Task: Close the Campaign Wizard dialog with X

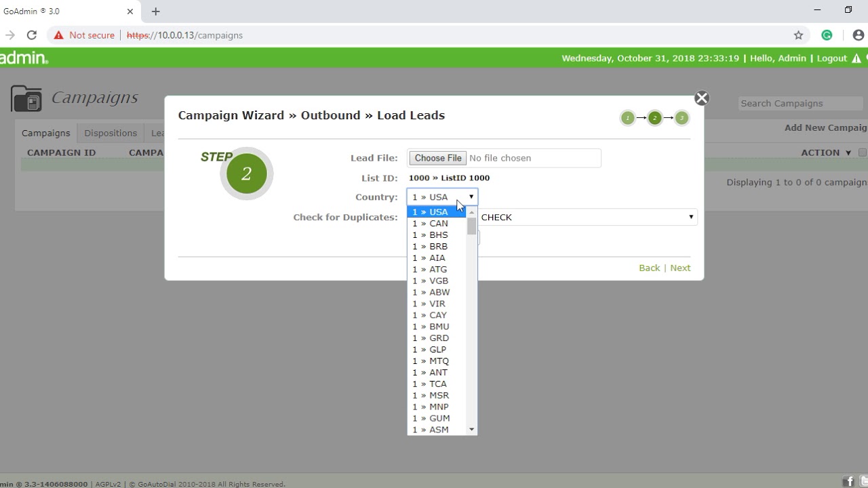Action: (x=701, y=98)
